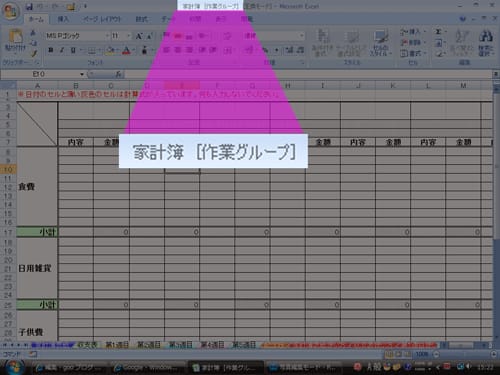Click the Windows Start orb

[x=14, y=367]
